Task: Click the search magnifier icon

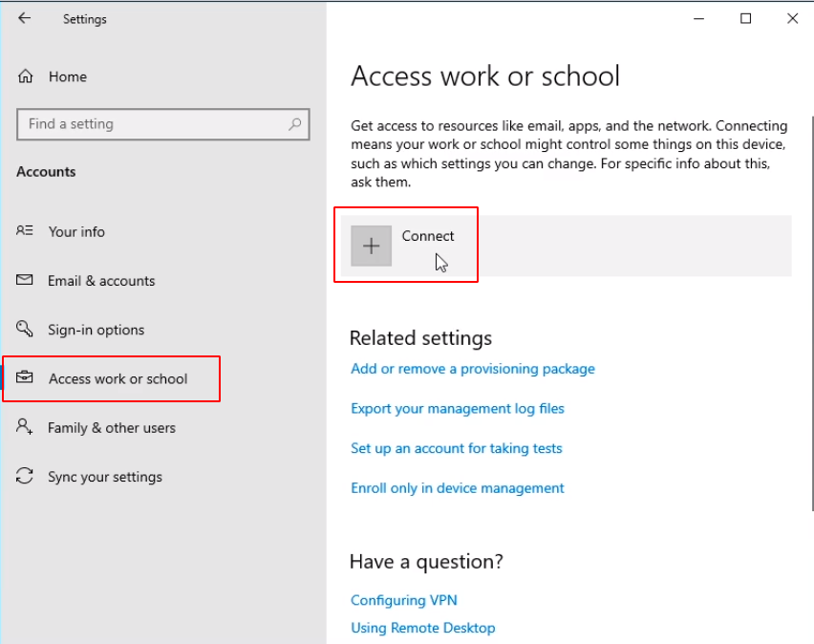Action: (x=295, y=124)
